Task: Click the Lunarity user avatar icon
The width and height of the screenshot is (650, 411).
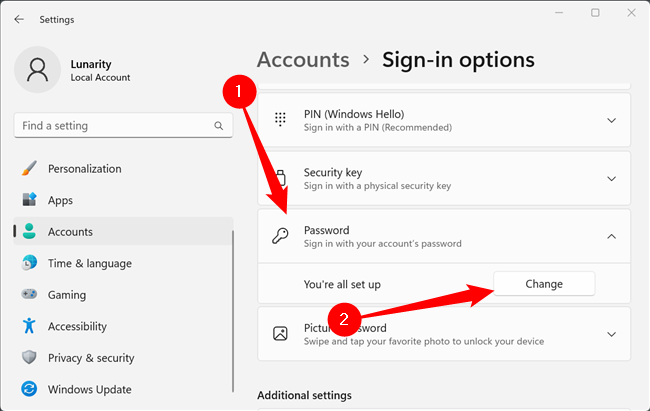Action: point(39,69)
